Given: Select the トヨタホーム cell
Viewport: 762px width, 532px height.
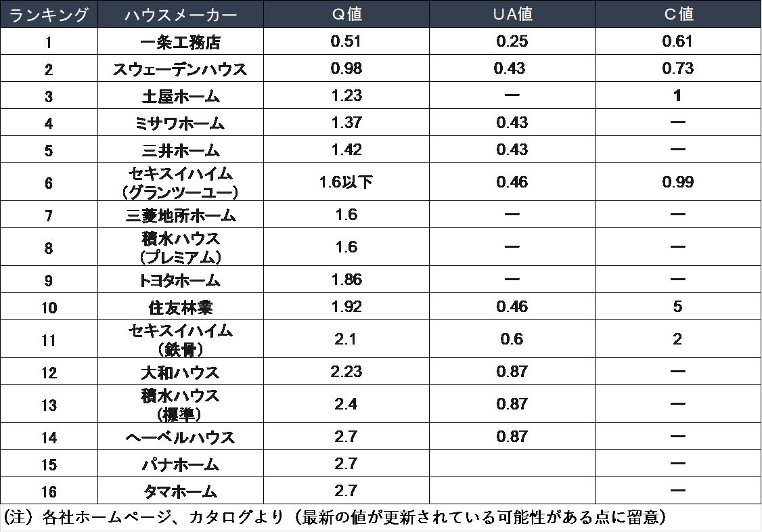Looking at the screenshot, I should pos(181,280).
